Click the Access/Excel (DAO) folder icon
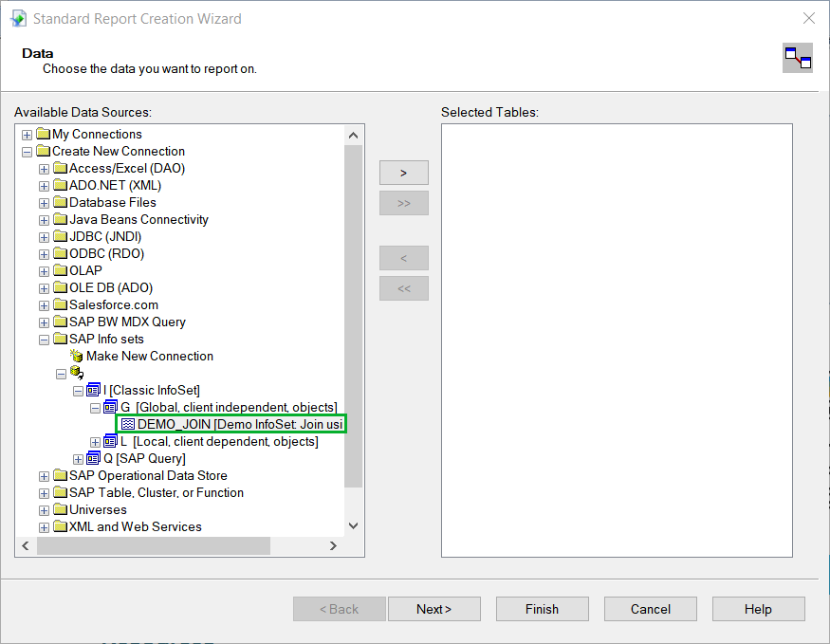 point(61,168)
